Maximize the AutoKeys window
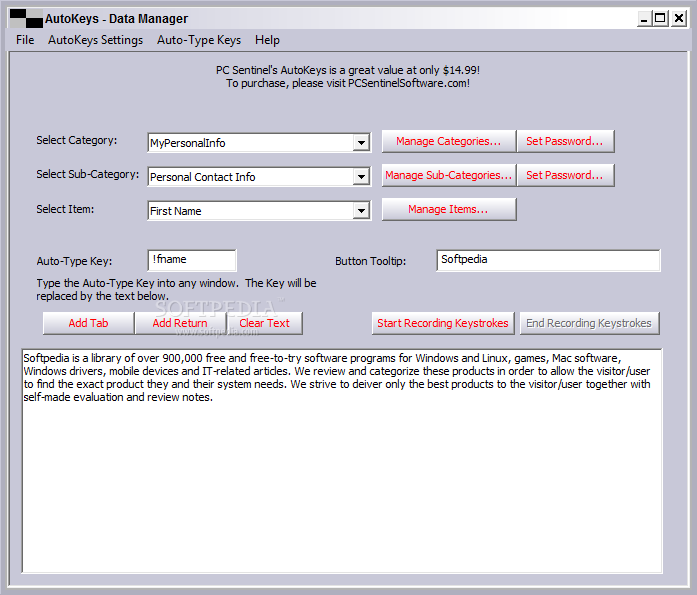The width and height of the screenshot is (697, 595). pyautogui.click(x=661, y=19)
